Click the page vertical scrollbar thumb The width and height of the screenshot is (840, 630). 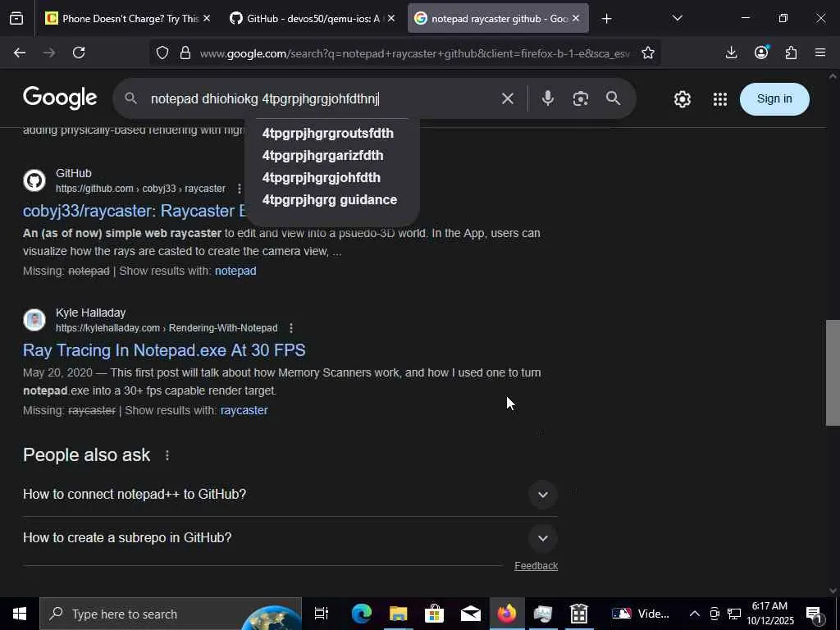coord(833,373)
